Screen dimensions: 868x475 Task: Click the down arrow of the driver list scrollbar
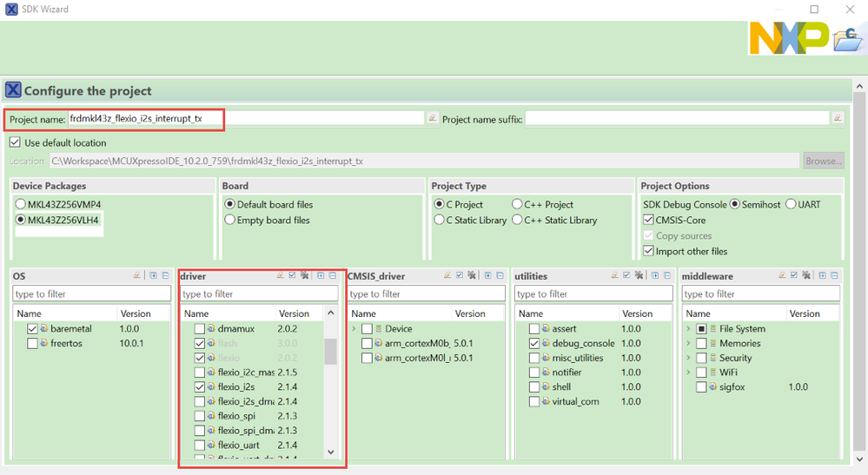(x=330, y=452)
